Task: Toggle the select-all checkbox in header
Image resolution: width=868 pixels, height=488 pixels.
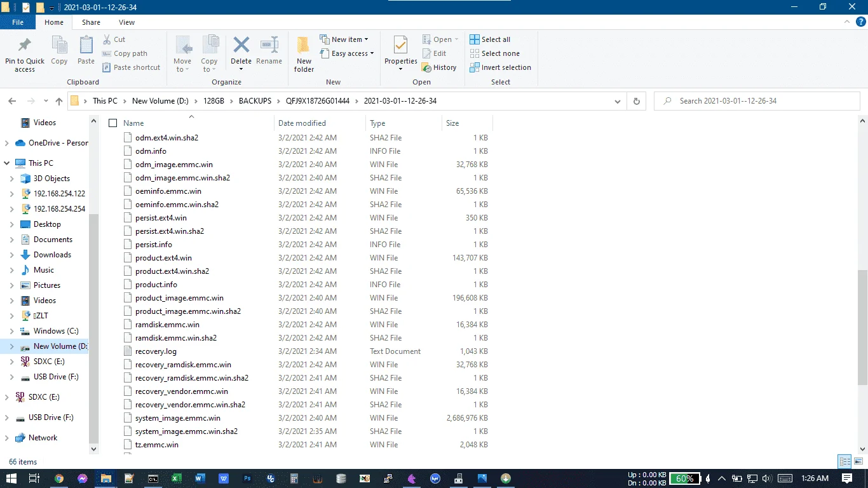Action: 113,123
